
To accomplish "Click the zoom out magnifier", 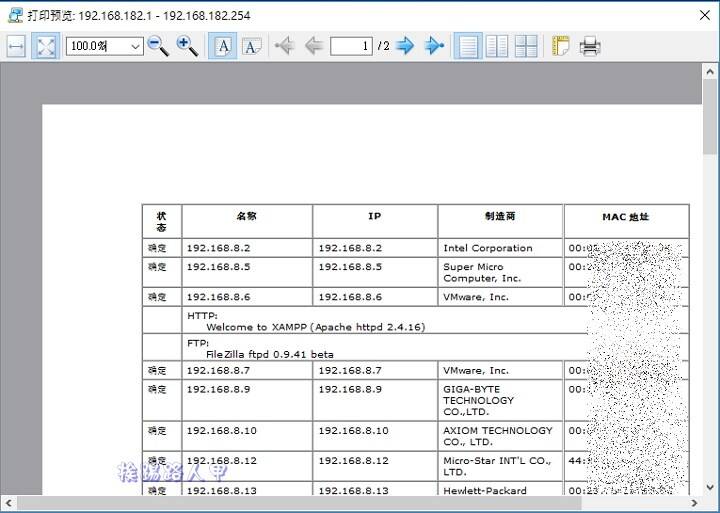I will (x=158, y=46).
